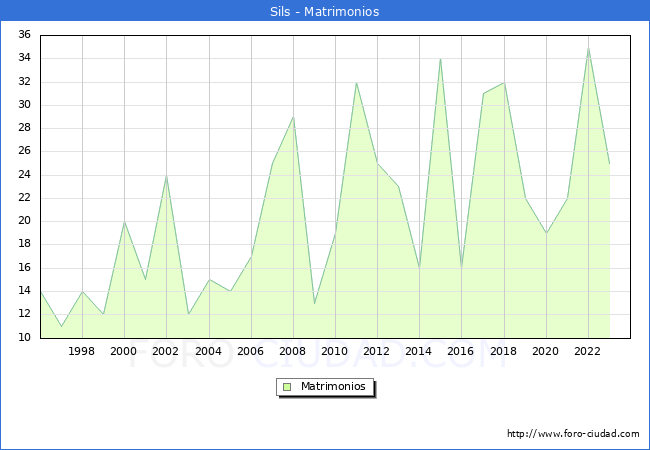Click the 2018 x-axis label

[x=504, y=351]
